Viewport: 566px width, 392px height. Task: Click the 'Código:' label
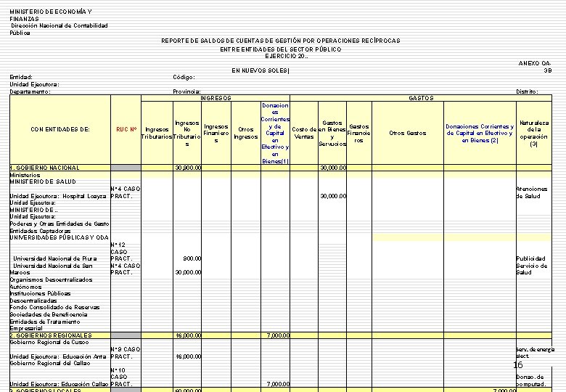pyautogui.click(x=184, y=77)
